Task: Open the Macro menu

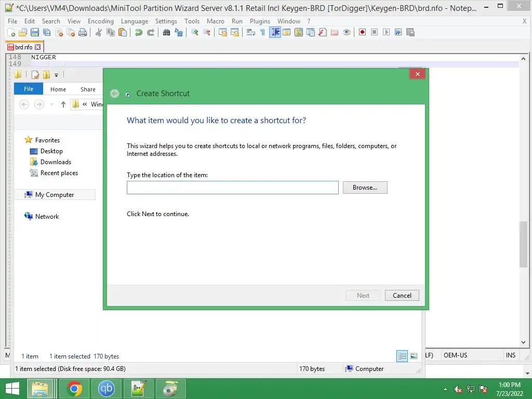Action: point(216,21)
